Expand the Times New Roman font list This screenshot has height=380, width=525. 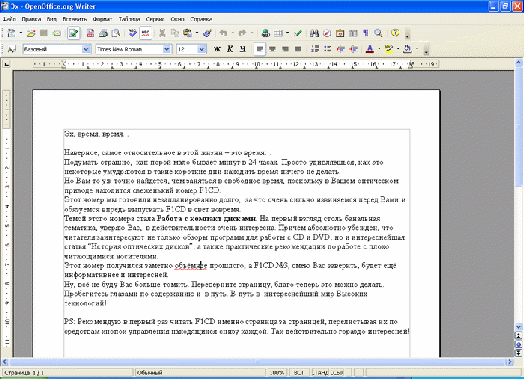click(x=166, y=49)
